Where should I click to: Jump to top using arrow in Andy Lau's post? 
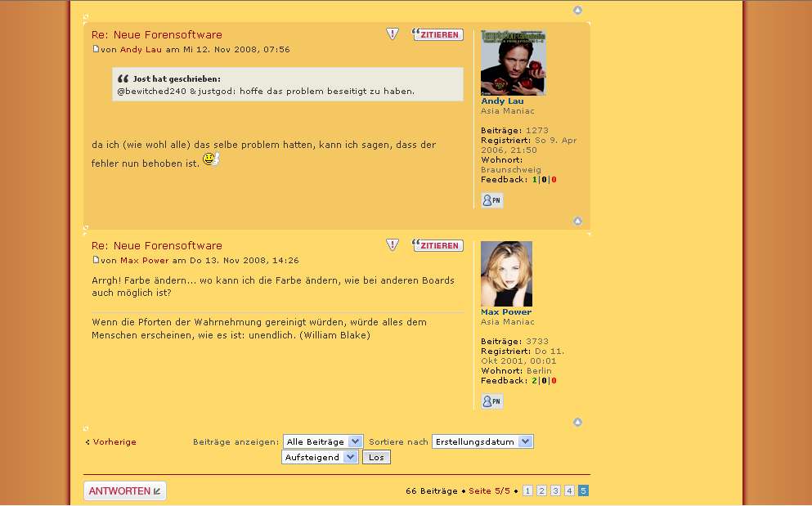click(577, 221)
